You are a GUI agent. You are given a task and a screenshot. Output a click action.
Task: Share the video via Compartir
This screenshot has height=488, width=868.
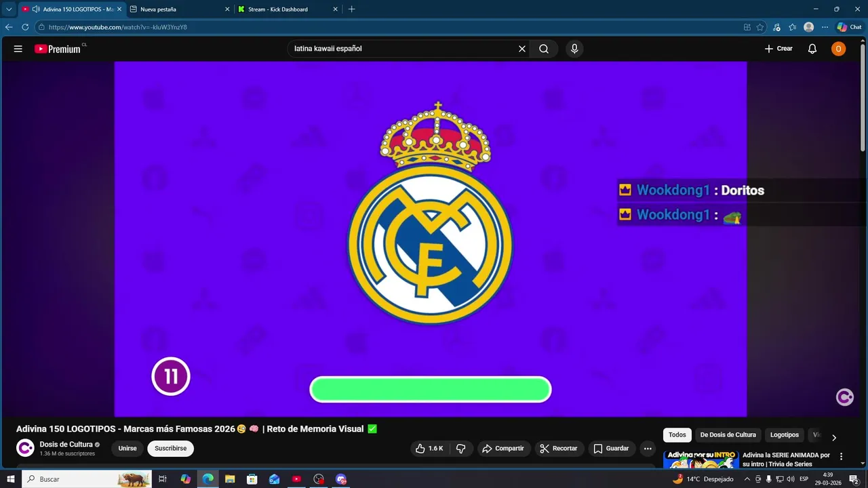(x=503, y=449)
